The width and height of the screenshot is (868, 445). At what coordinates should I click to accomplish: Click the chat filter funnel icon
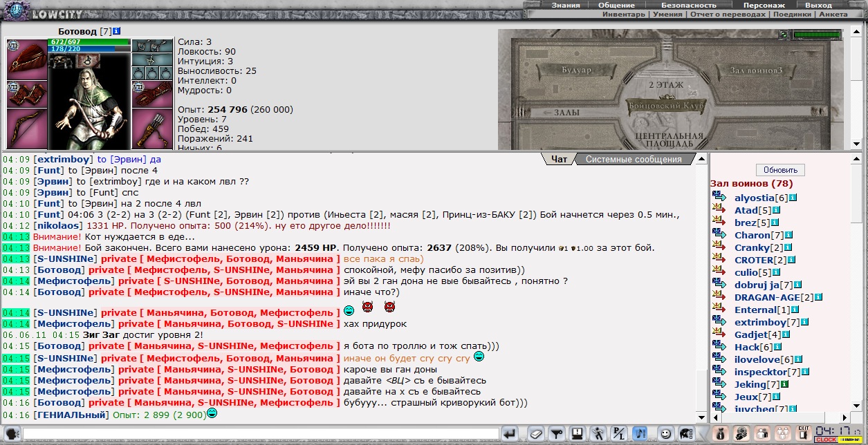coord(557,434)
